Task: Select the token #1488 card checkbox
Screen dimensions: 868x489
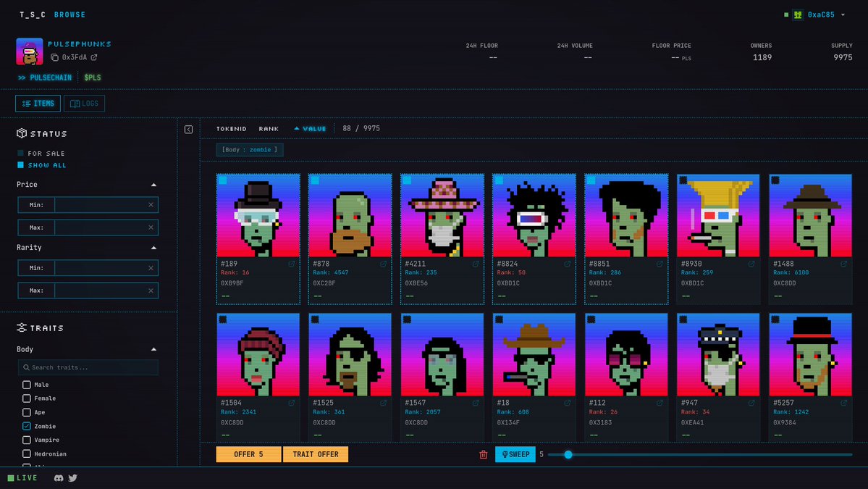Action: [775, 180]
